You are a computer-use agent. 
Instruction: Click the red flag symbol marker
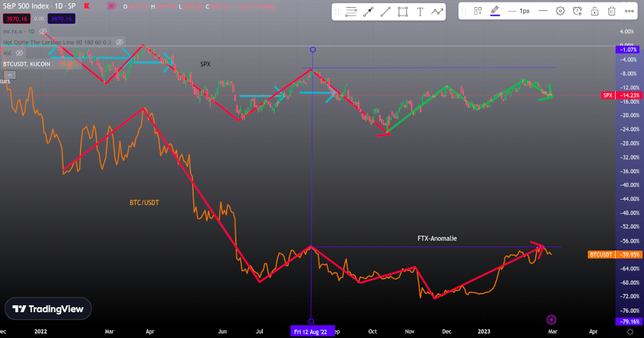[87, 6]
